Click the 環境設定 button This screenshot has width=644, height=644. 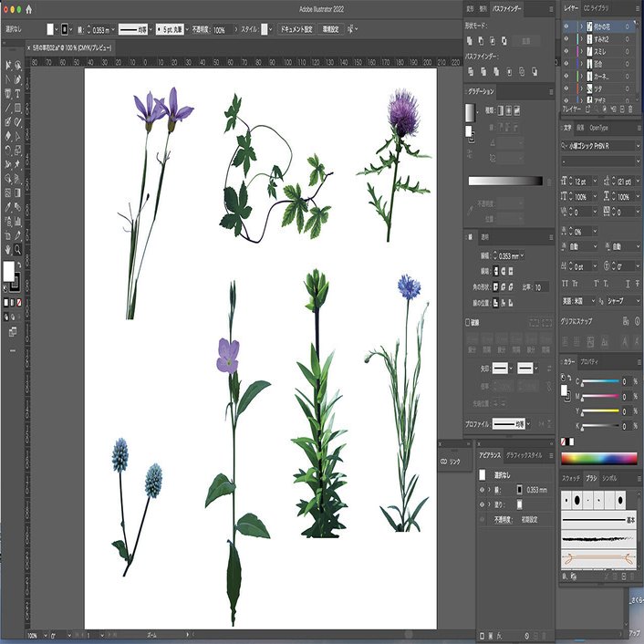click(330, 29)
